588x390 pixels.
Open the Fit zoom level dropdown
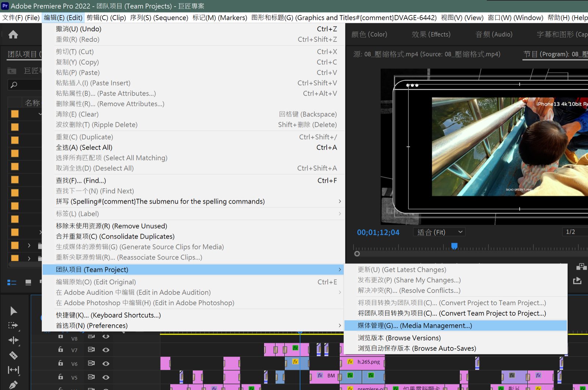tap(440, 232)
